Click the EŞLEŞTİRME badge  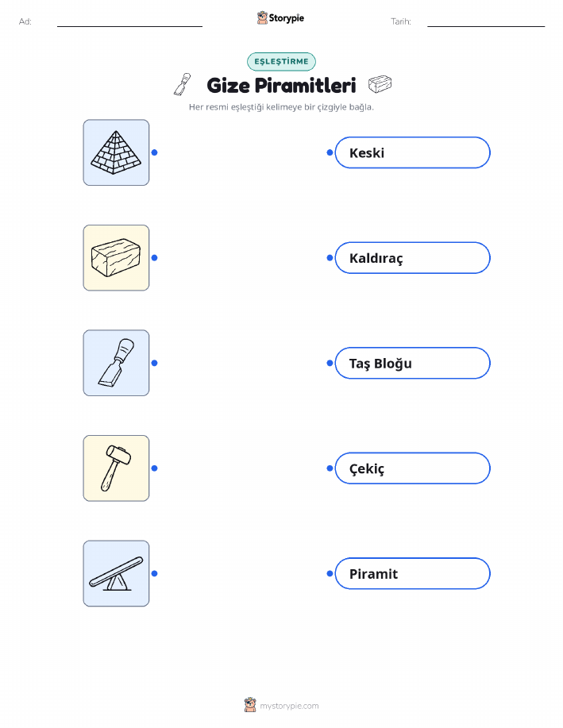[x=281, y=62]
